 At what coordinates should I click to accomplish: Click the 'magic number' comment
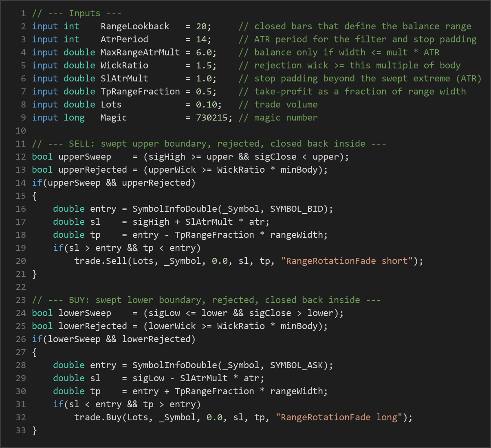point(278,118)
